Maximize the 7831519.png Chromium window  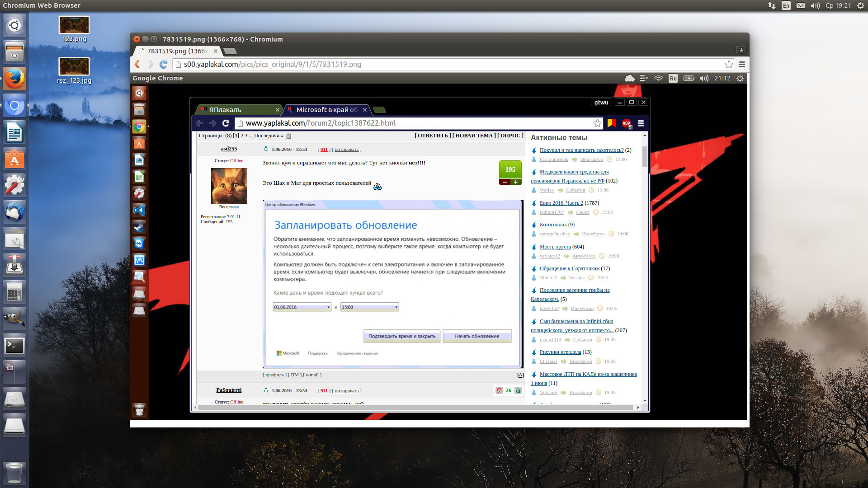154,39
